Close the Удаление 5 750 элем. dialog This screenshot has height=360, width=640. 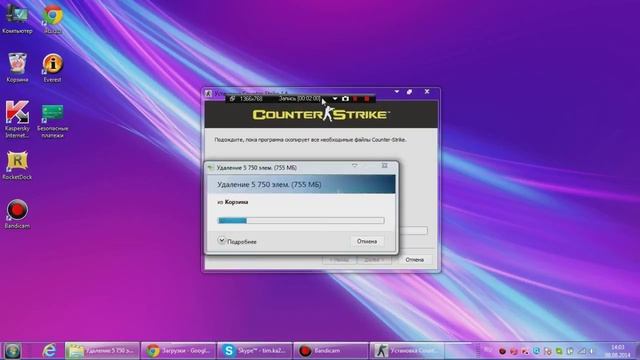tap(384, 166)
